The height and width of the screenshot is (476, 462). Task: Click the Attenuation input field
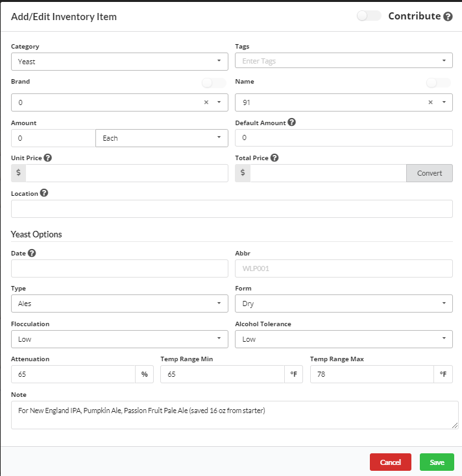tap(73, 374)
